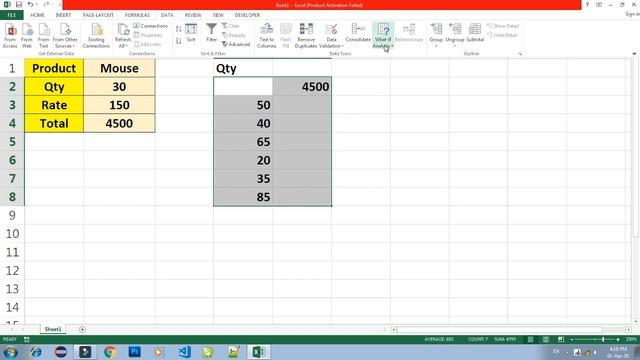Click the horizontal scrollbar track
The image size is (640, 360).
[510, 329]
